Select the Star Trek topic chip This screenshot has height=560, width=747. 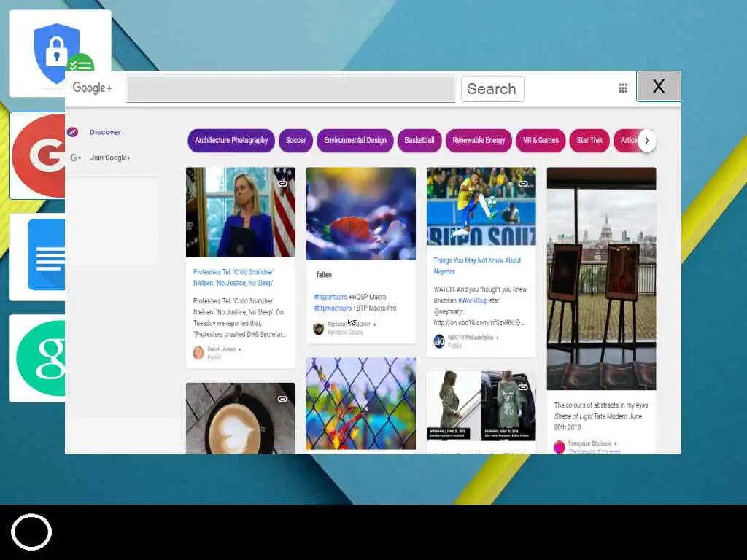(589, 141)
